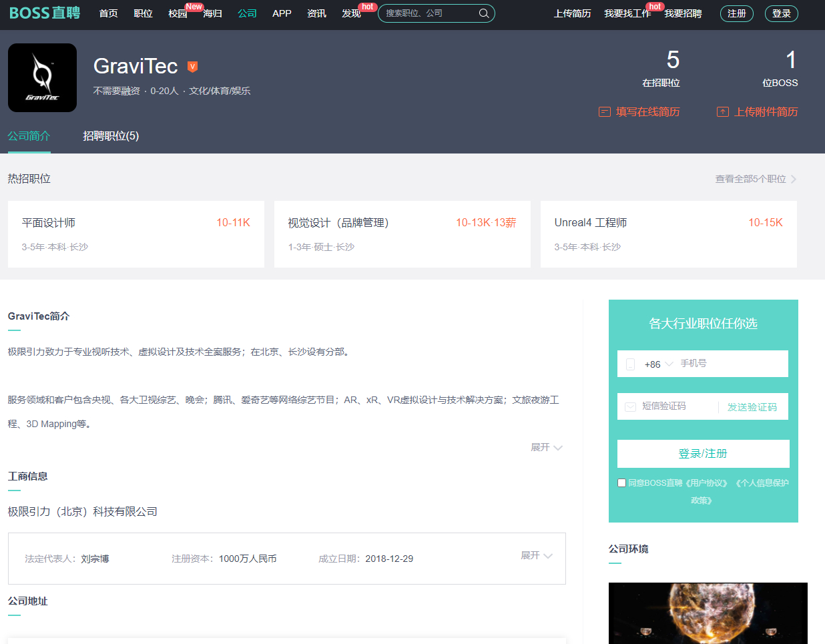
Task: Click the 手机号 input field
Action: point(732,364)
